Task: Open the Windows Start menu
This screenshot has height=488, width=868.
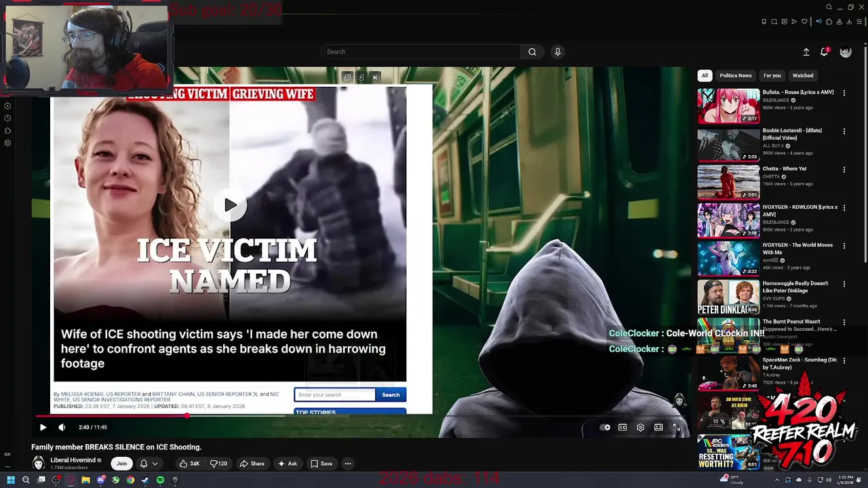Action: [x=11, y=480]
